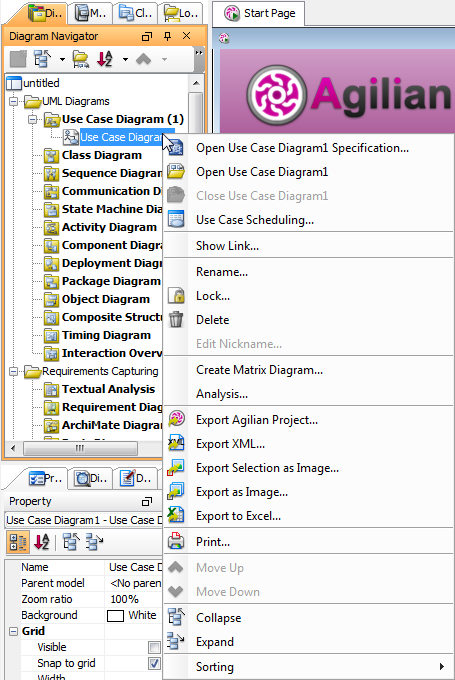Collapse the Requirements Capturing folder
The width and height of the screenshot is (455, 680).
[x=13, y=372]
